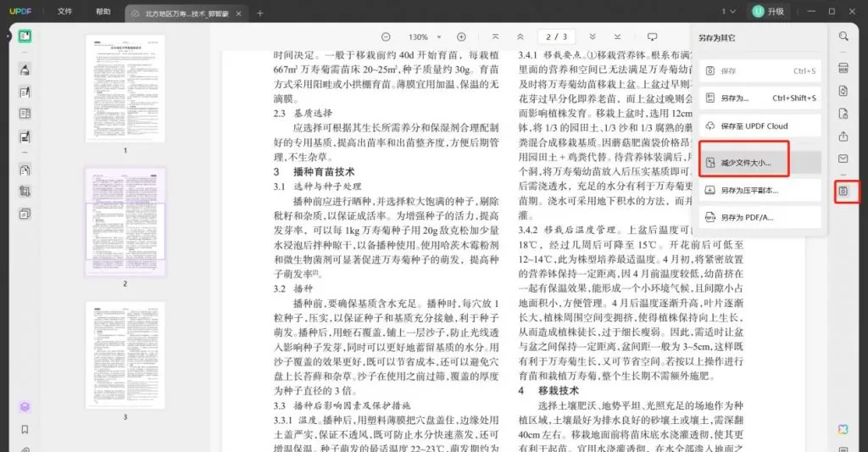Choose 保存 in the save panel
This screenshot has height=452, width=868.
coord(759,71)
